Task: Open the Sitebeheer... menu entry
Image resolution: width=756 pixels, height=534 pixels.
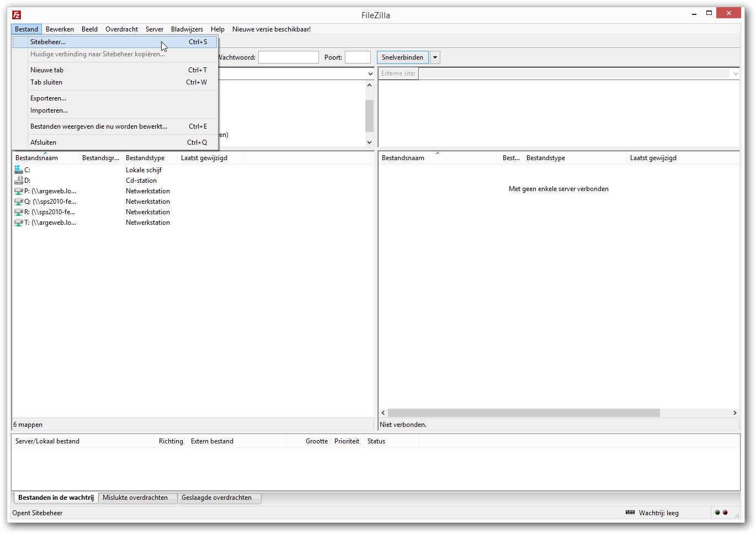Action: pyautogui.click(x=115, y=42)
